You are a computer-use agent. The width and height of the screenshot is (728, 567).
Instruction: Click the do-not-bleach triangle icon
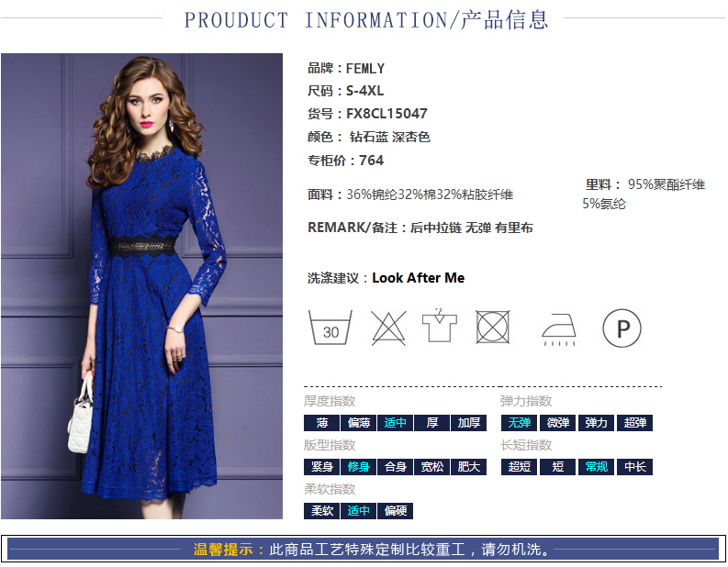point(388,328)
